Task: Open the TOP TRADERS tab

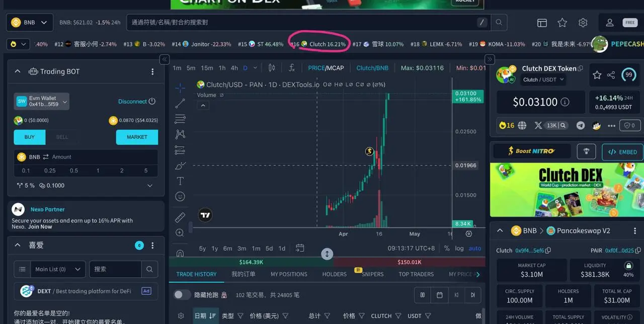Action: pyautogui.click(x=416, y=274)
